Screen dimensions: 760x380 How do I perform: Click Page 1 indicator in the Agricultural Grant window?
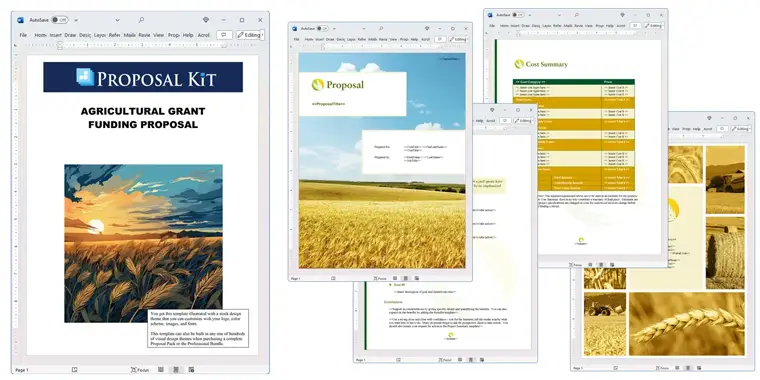(22, 370)
